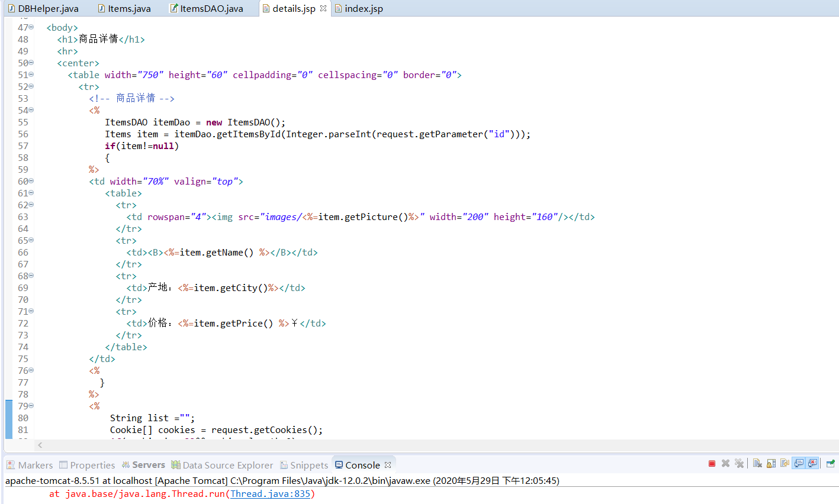Open the Markers view

click(30, 465)
